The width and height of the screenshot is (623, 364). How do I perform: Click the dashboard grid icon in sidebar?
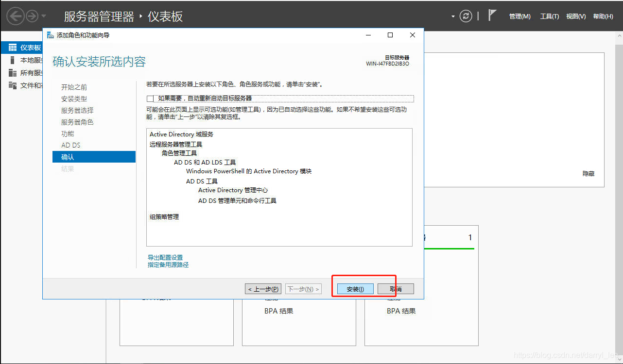click(x=13, y=48)
